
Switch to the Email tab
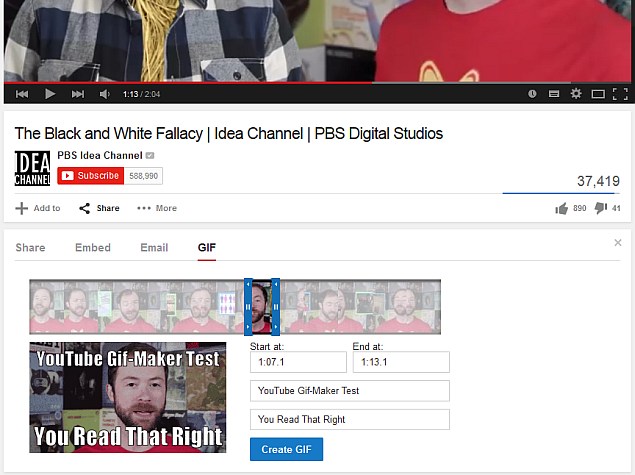pos(154,247)
